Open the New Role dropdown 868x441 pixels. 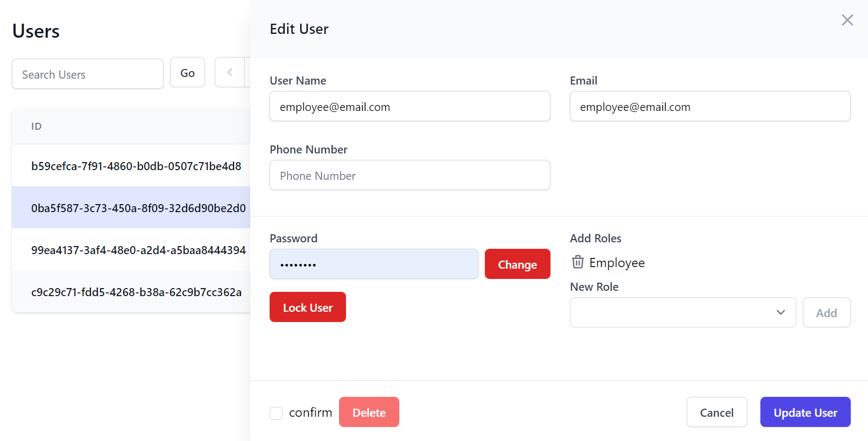tap(683, 312)
